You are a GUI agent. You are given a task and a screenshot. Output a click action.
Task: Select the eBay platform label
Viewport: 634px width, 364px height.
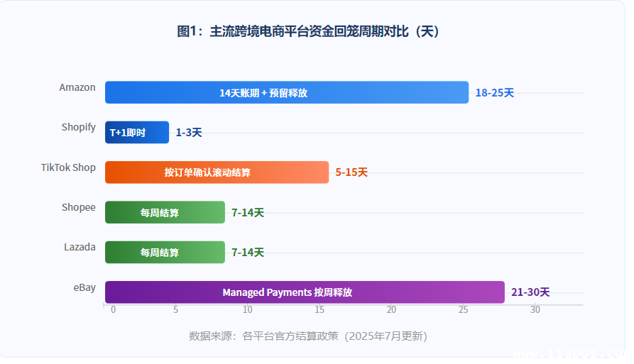[x=84, y=287]
